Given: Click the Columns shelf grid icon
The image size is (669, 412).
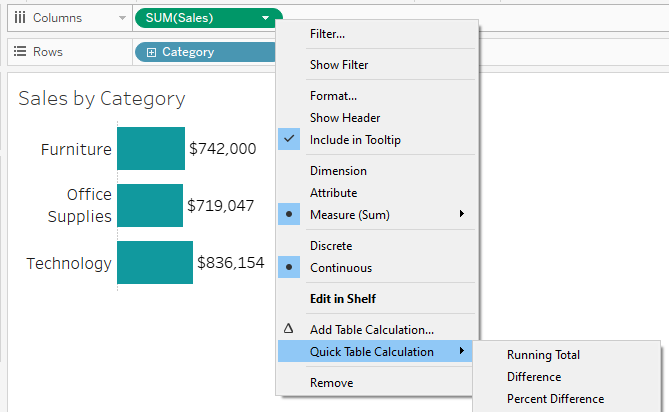Looking at the screenshot, I should point(19,18).
